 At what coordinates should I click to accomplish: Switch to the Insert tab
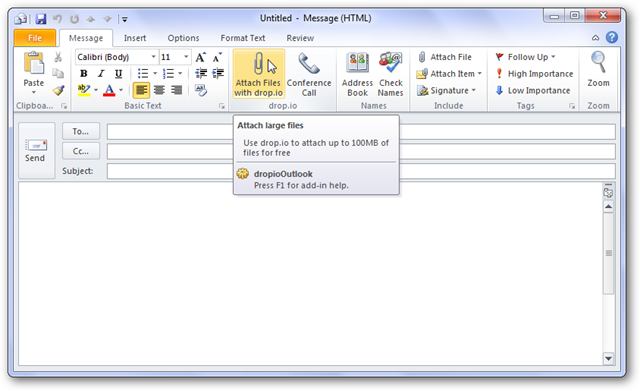(x=135, y=38)
